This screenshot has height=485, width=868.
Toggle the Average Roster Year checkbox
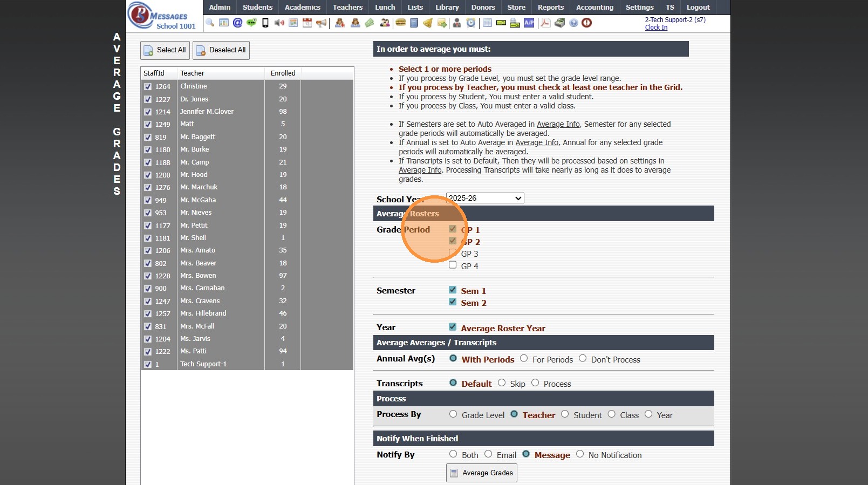(453, 327)
